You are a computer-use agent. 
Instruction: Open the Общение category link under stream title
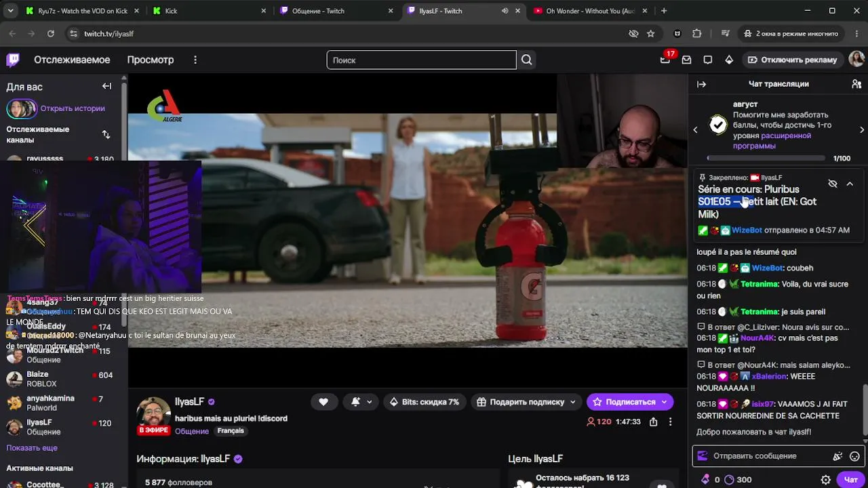click(x=192, y=431)
